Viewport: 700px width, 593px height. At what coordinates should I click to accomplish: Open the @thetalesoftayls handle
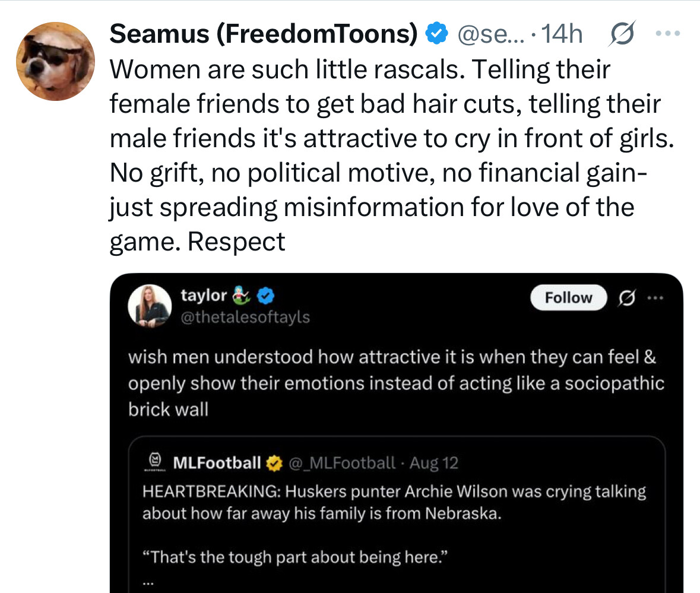tap(245, 317)
